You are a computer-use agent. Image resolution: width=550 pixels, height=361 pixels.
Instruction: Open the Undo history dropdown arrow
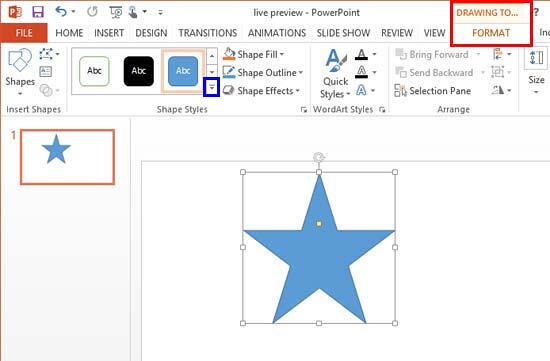click(x=73, y=12)
